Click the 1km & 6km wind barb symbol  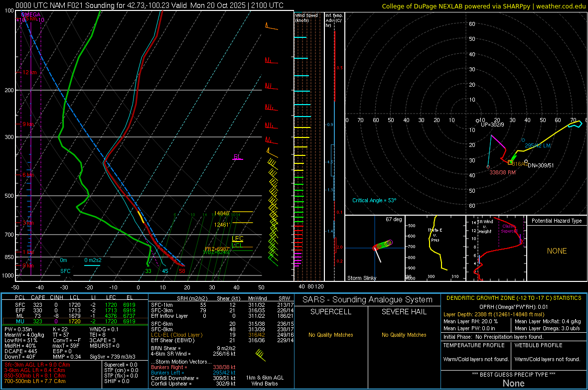[x=260, y=355]
